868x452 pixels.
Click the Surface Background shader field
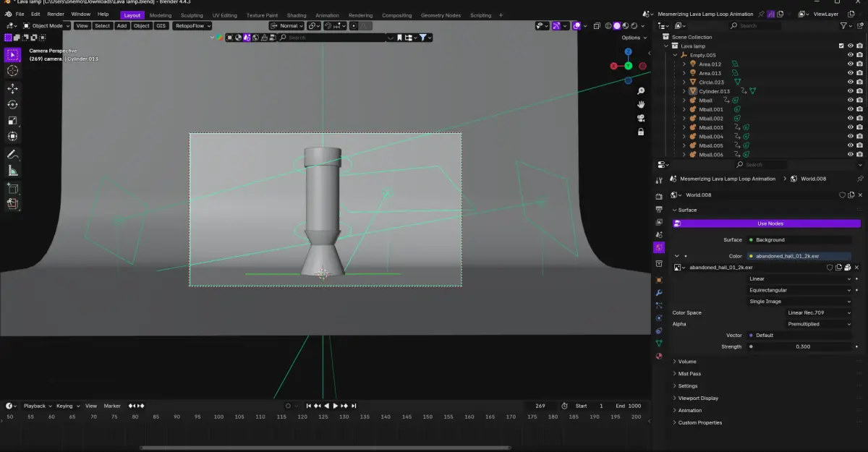pos(800,239)
